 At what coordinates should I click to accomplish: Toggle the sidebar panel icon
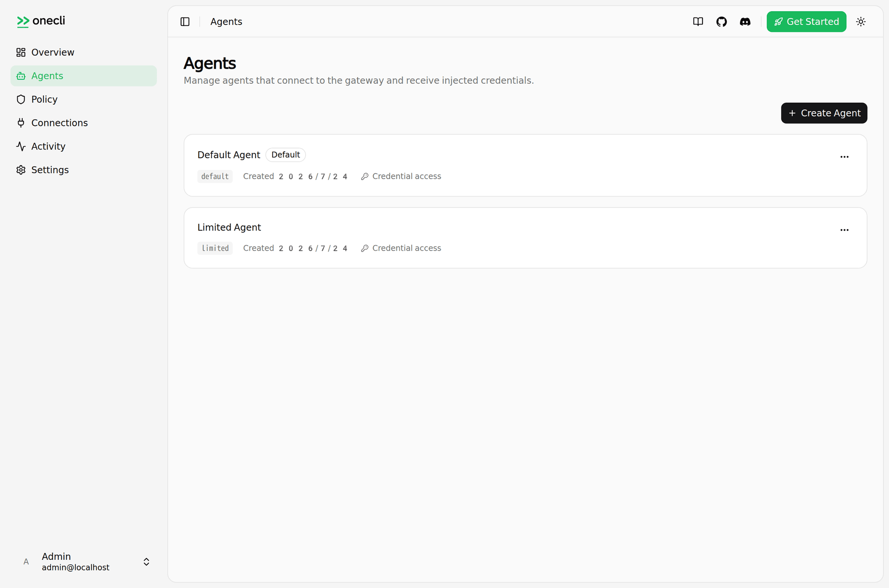(x=185, y=22)
